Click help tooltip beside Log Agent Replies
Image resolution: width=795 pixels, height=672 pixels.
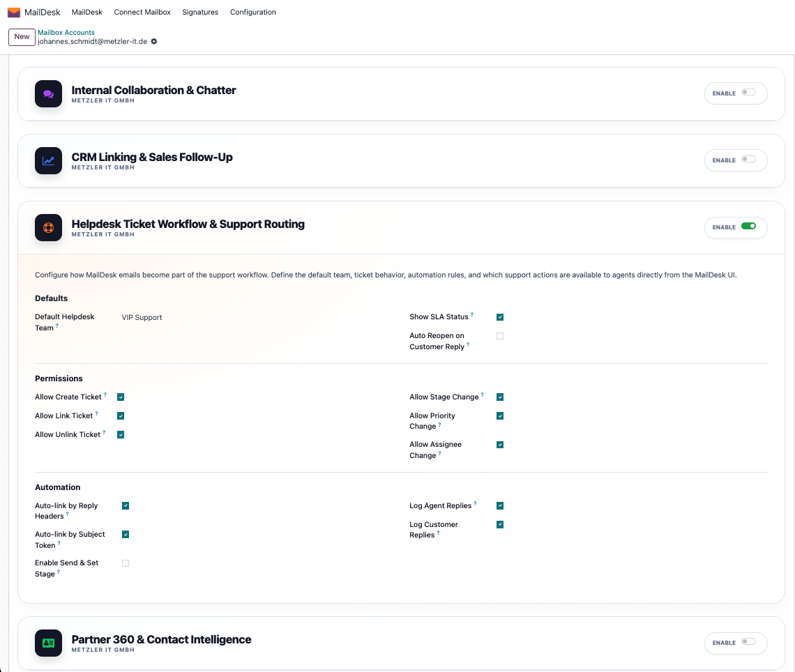(x=475, y=504)
